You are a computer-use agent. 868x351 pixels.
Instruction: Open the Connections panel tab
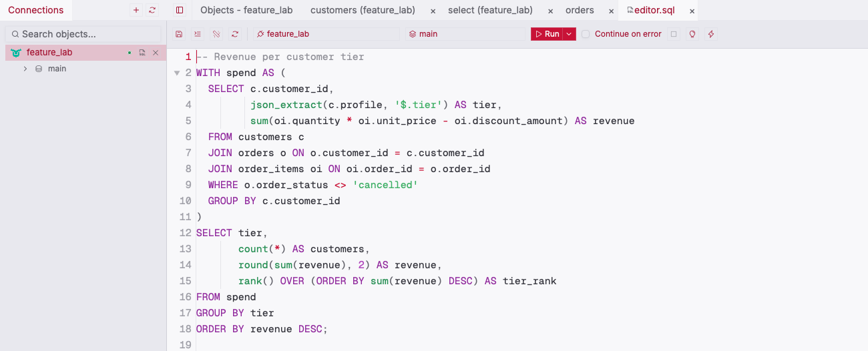point(36,10)
